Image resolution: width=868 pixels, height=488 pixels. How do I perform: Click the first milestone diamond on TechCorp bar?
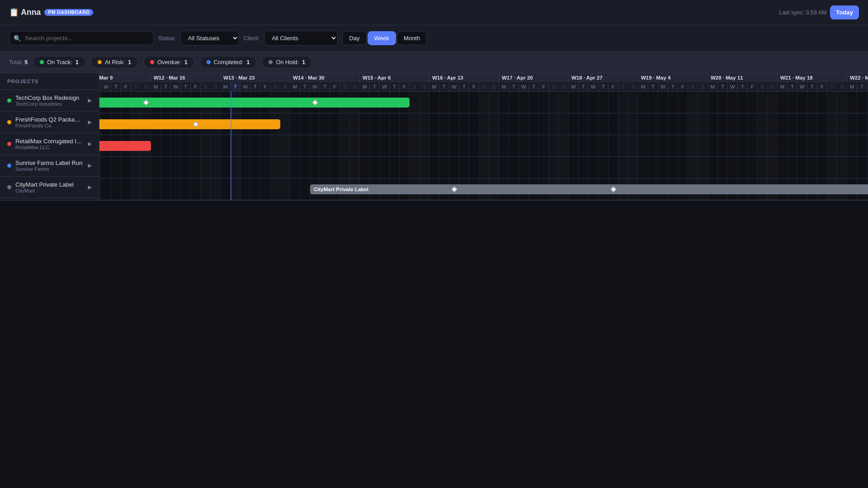(146, 103)
